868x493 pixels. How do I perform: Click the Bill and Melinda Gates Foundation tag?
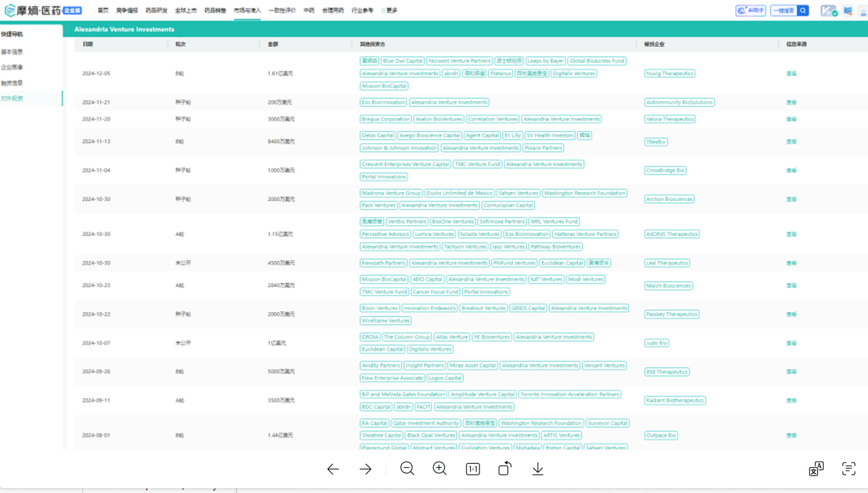pyautogui.click(x=404, y=394)
